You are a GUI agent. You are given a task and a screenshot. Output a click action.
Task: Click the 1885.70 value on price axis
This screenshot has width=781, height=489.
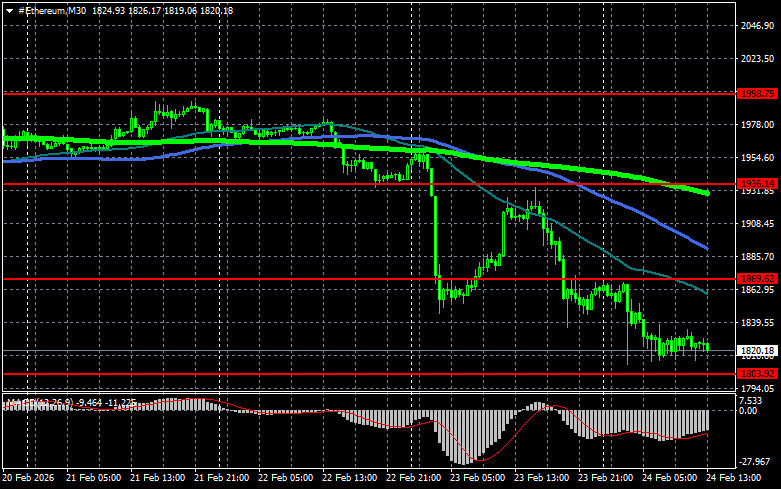(757, 256)
